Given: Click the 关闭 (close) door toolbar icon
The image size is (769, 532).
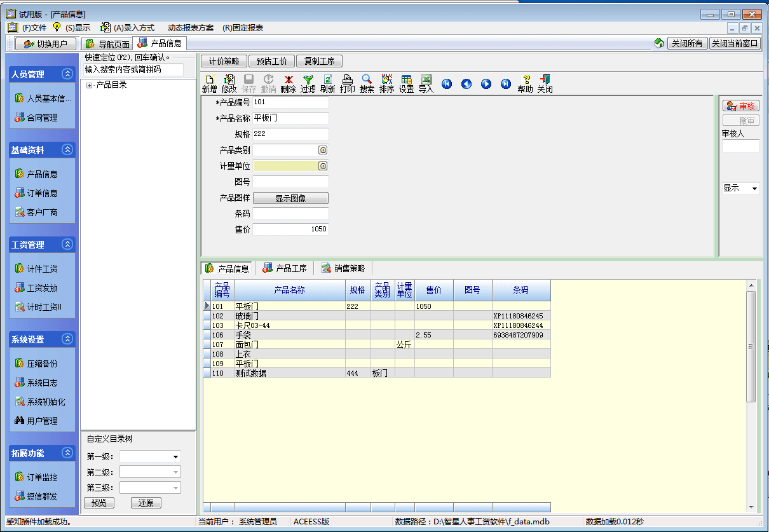Looking at the screenshot, I should pos(545,84).
